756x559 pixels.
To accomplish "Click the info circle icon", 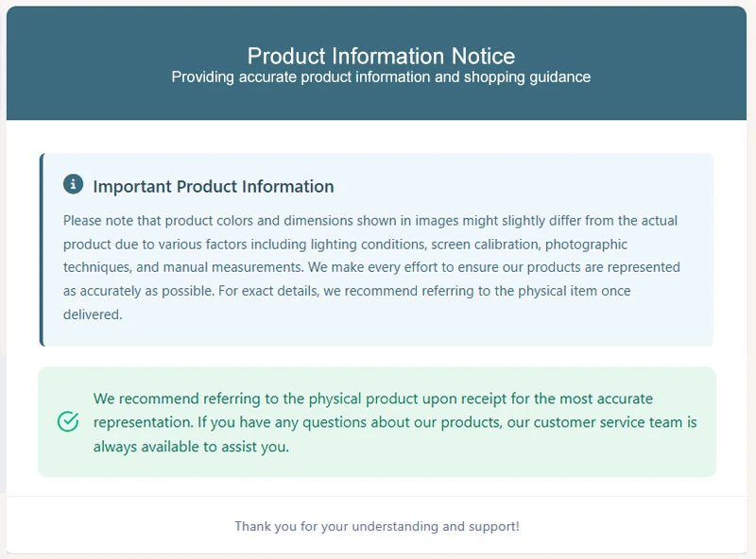I will (73, 184).
